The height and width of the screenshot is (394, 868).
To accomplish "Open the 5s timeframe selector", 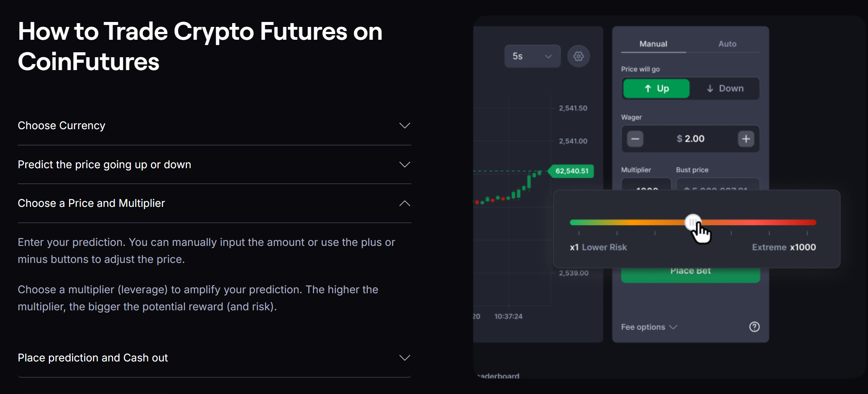I will (532, 56).
